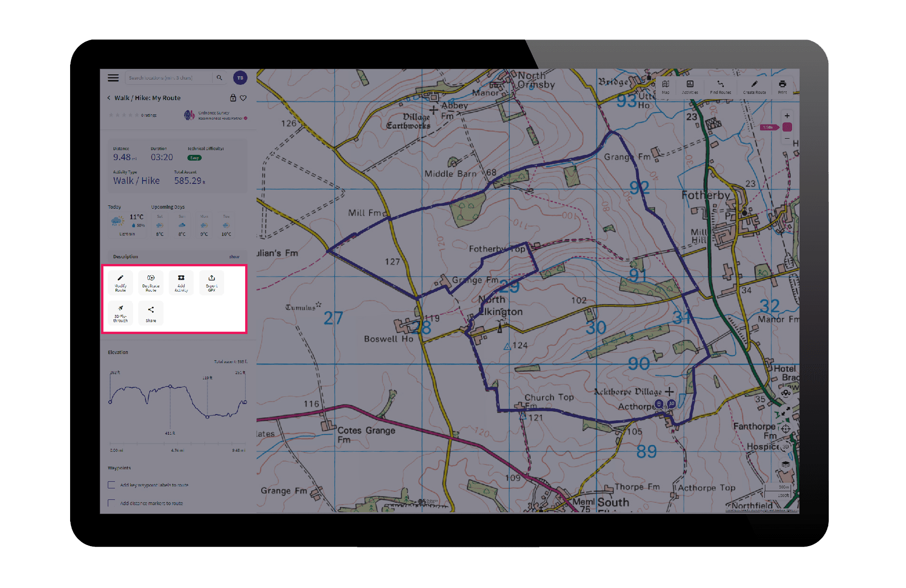Select the Find Routes icon
The width and height of the screenshot is (906, 588).
720,87
